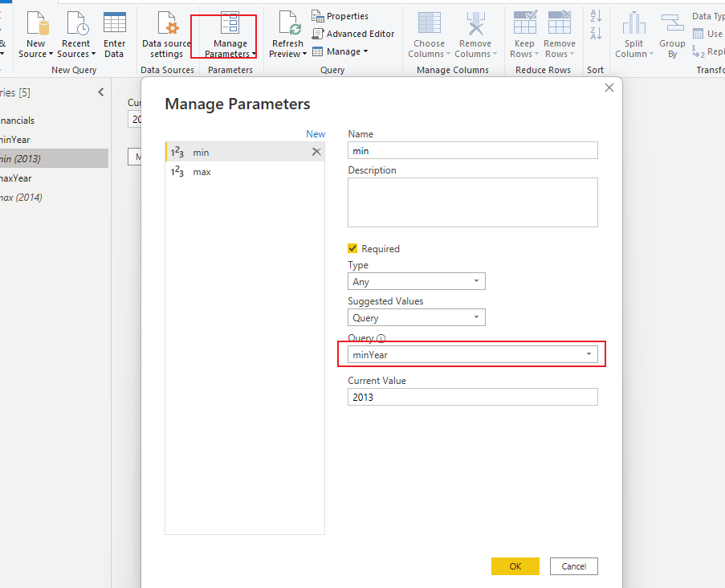Select the maxYear query

(x=54, y=178)
